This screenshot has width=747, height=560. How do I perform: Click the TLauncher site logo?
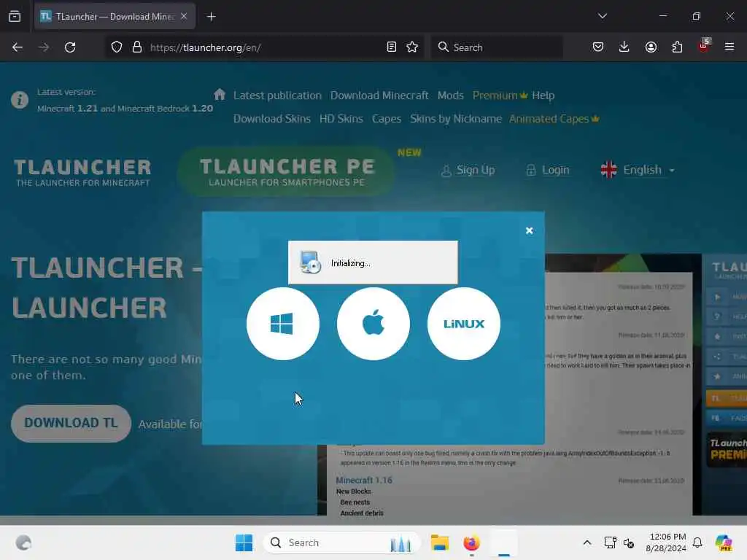click(82, 172)
